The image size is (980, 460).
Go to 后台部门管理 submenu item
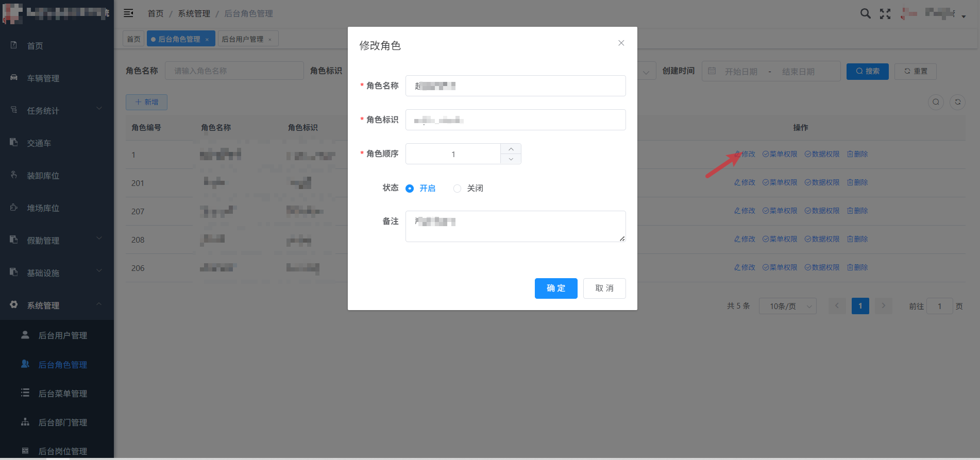(57, 422)
